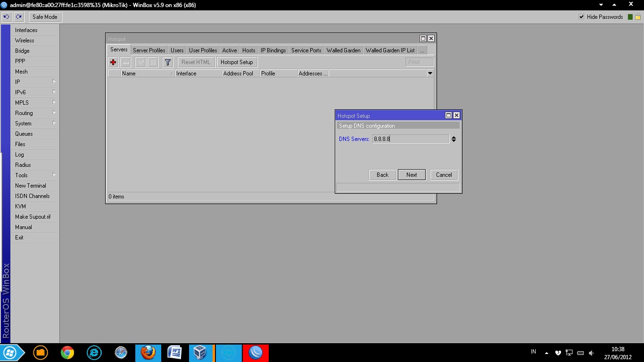Image resolution: width=644 pixels, height=362 pixels.
Task: Open the IP Bindings tab
Action: coord(273,50)
